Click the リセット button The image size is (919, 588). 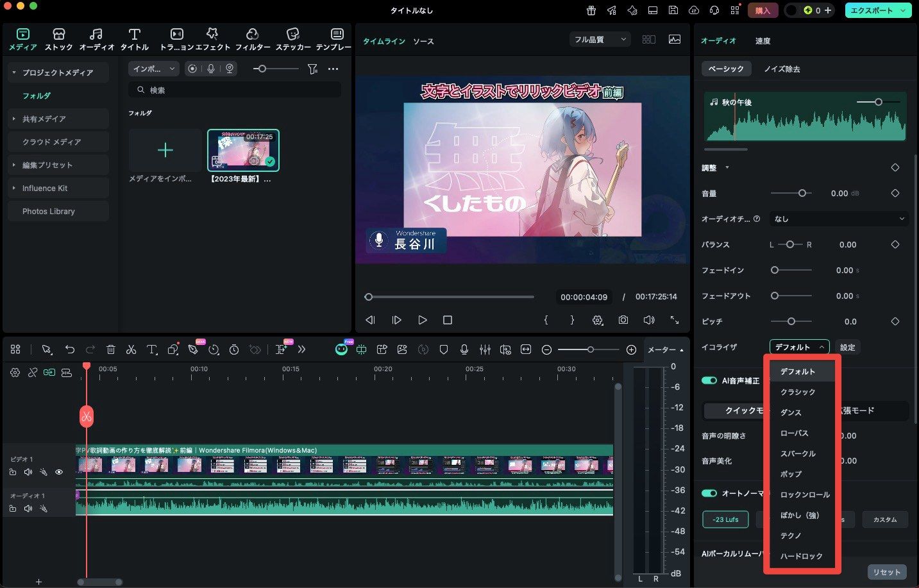pyautogui.click(x=886, y=572)
